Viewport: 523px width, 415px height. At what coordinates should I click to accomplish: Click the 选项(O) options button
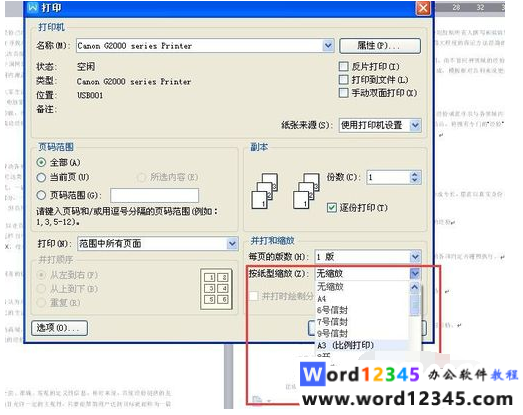tap(59, 328)
